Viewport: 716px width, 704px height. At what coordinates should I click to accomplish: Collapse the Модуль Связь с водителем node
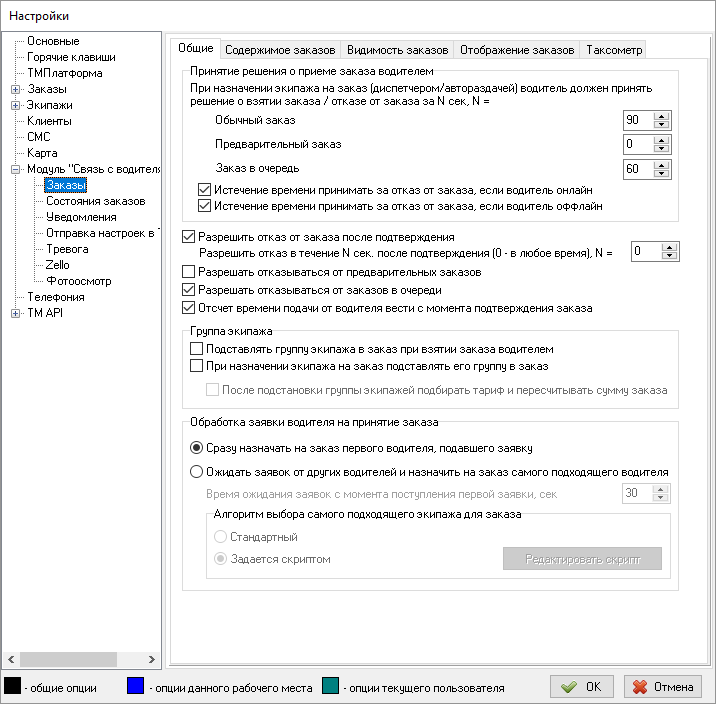15,169
